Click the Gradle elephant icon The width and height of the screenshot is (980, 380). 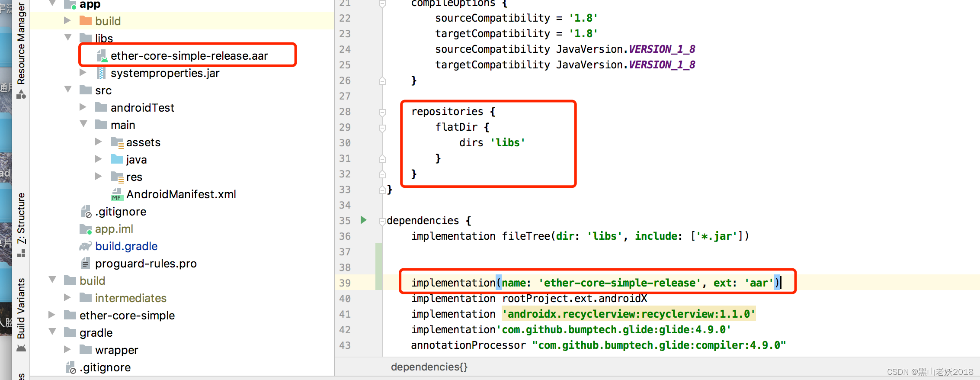(x=86, y=246)
